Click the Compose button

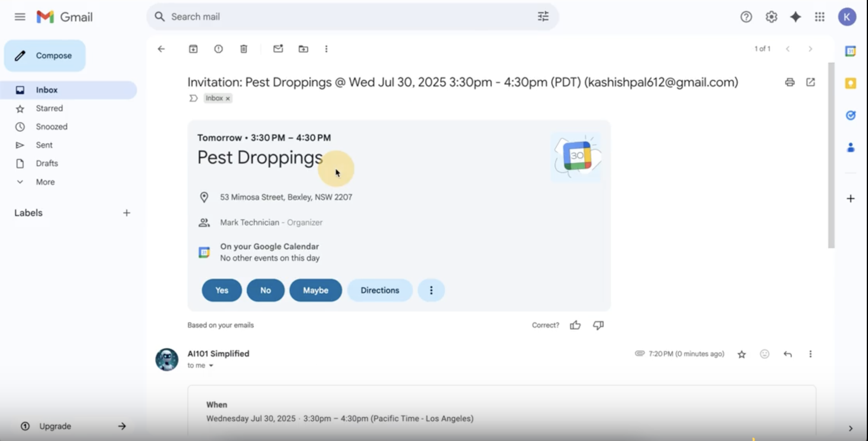(x=45, y=55)
